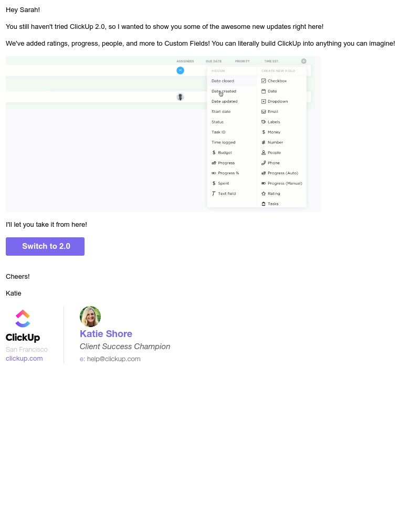
Task: Open the clickup.com link in signature
Action: point(24,358)
